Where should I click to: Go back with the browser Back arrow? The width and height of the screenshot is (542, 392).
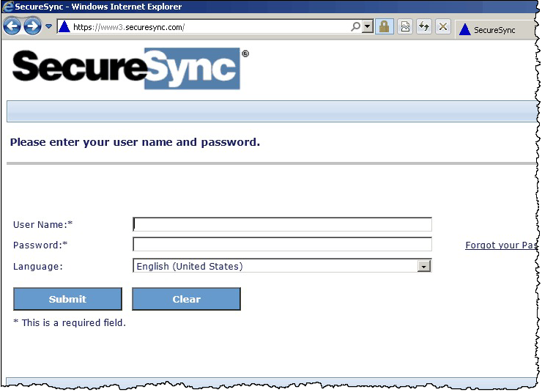point(12,26)
